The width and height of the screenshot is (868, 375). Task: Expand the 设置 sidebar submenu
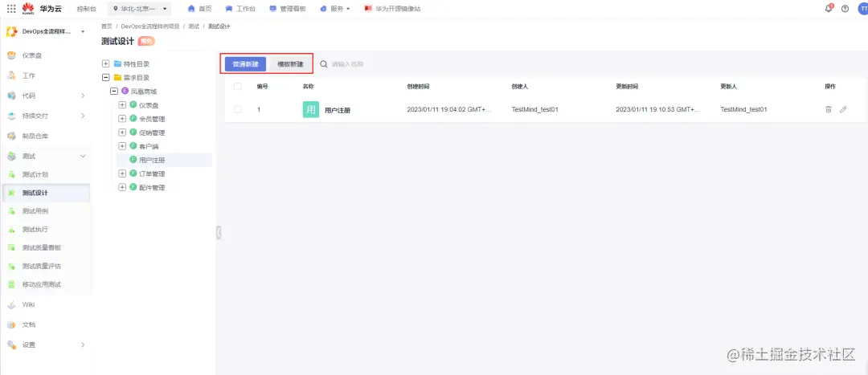click(83, 344)
